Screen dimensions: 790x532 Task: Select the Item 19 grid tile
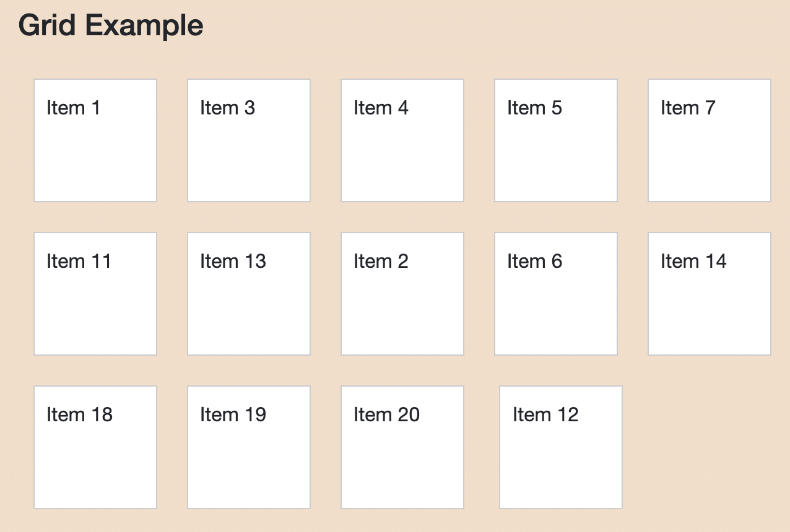coord(249,447)
